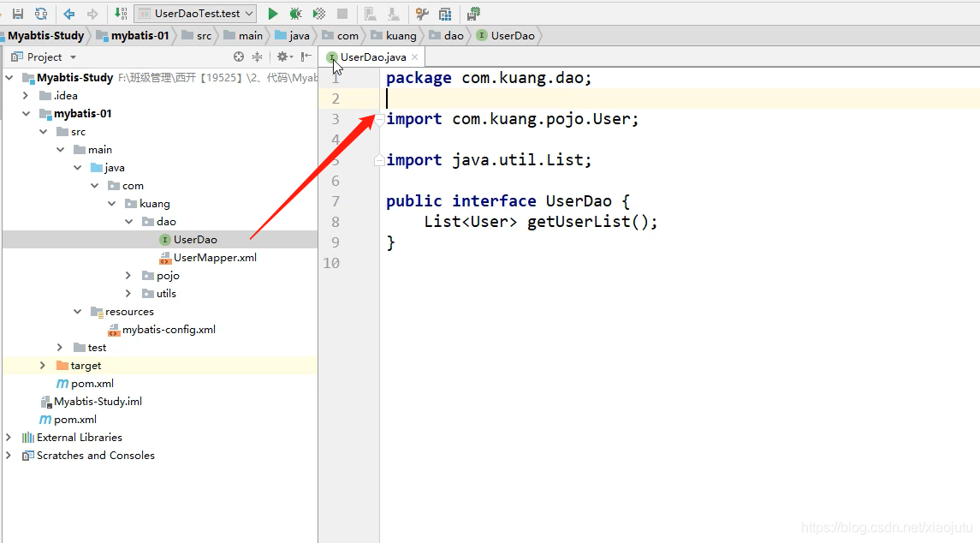980x543 pixels.
Task: Expand the test folder
Action: (60, 348)
